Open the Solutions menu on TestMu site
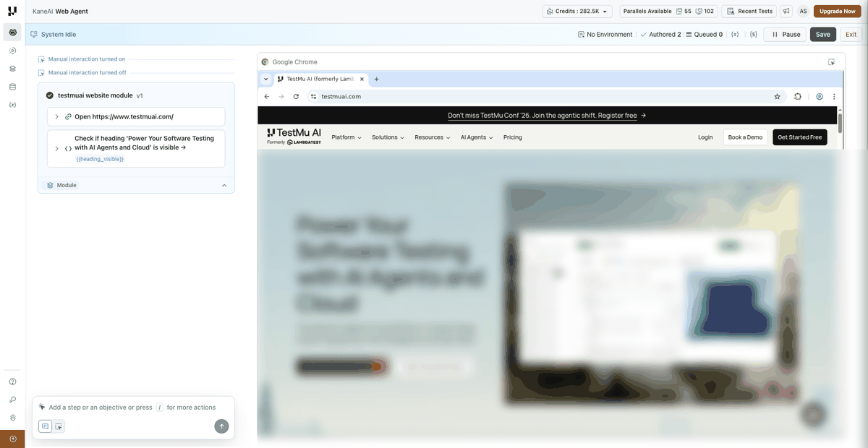The width and height of the screenshot is (868, 448). pyautogui.click(x=388, y=137)
